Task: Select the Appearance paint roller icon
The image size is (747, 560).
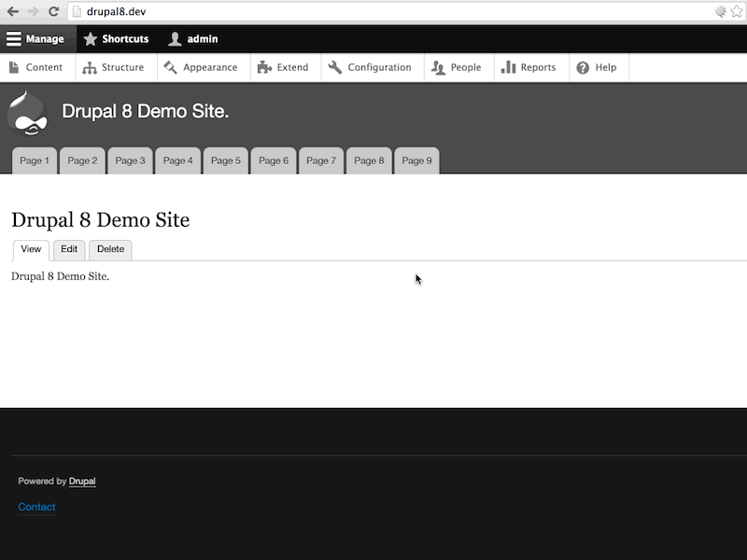Action: (x=170, y=66)
